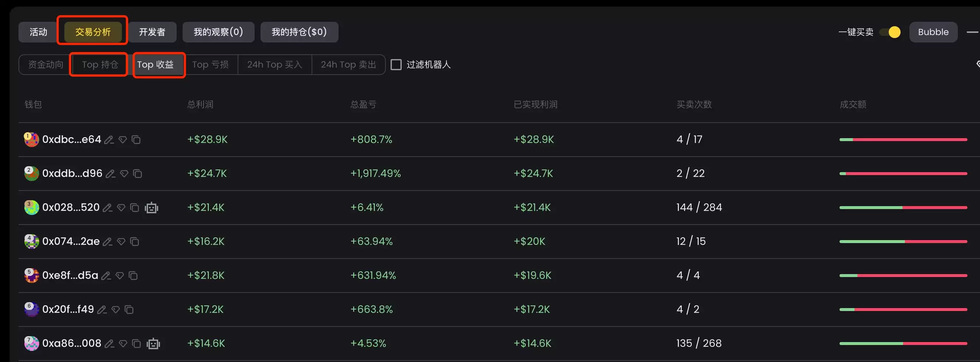
Task: Click the tag icon on wallet 0xe8f...d5a
Action: (119, 275)
